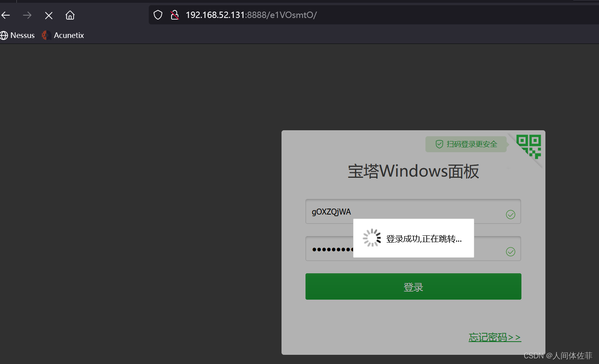Image resolution: width=599 pixels, height=364 pixels.
Task: Open the Nessus bookmark
Action: coord(18,35)
